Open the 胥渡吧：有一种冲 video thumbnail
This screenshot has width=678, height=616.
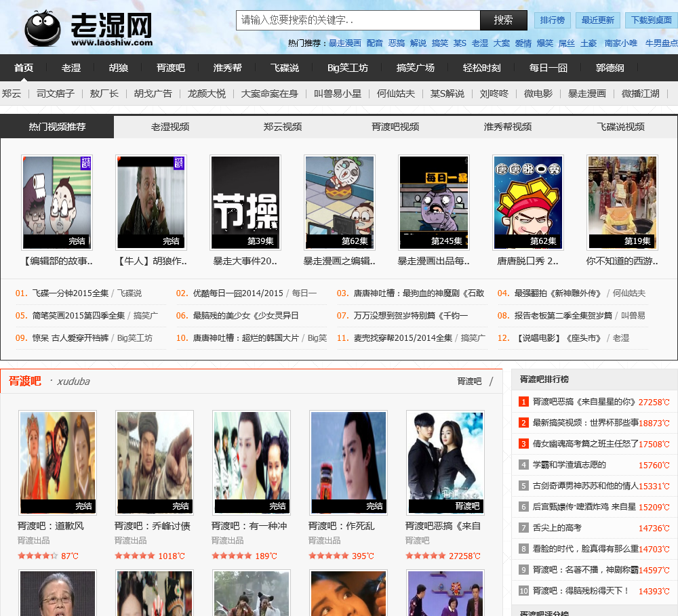pos(252,463)
